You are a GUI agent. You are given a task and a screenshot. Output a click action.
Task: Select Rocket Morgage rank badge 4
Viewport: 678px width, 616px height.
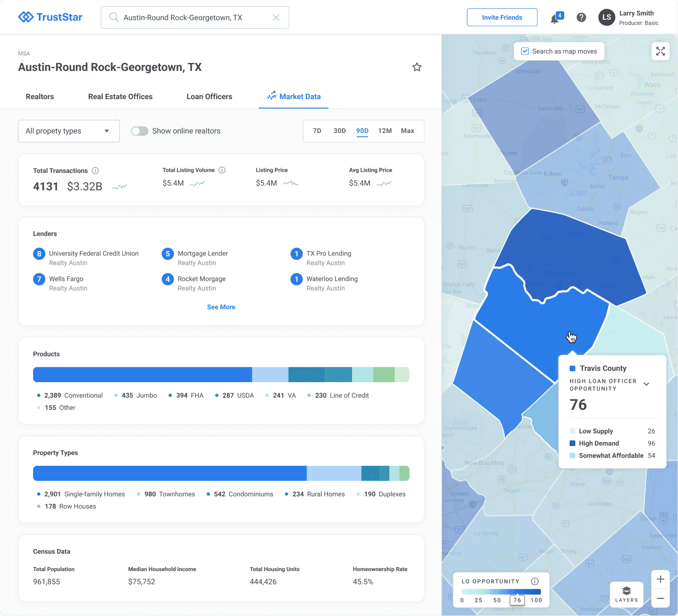[x=168, y=279]
